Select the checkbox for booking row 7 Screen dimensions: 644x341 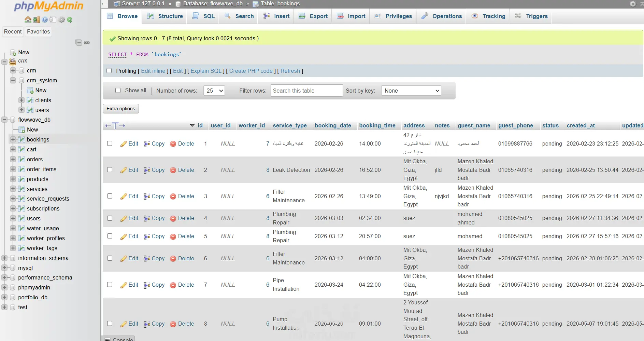click(x=110, y=285)
